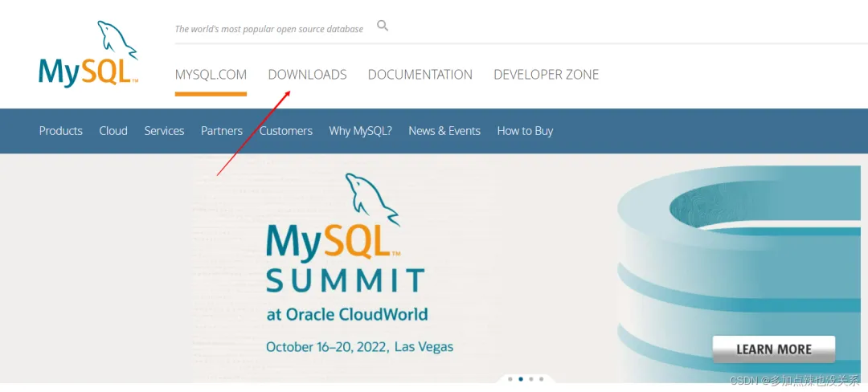Select the third carousel dot indicator
This screenshot has width=868, height=392.
coord(531,379)
